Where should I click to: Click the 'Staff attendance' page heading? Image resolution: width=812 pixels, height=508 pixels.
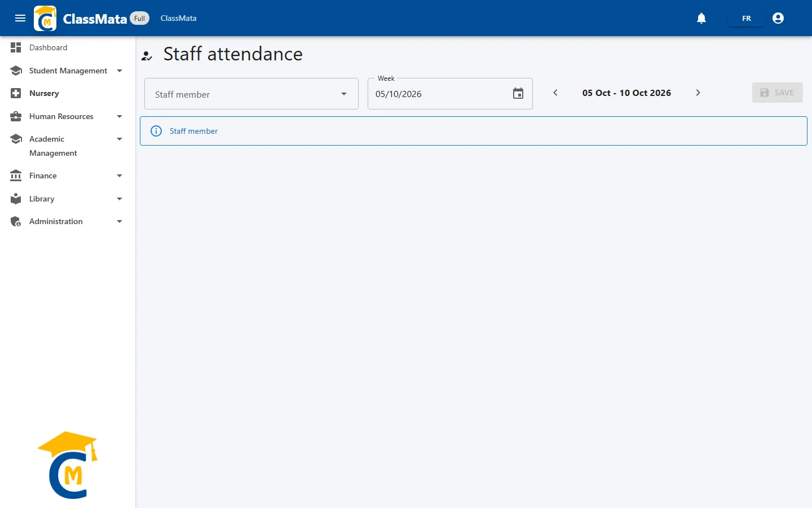[x=233, y=54]
